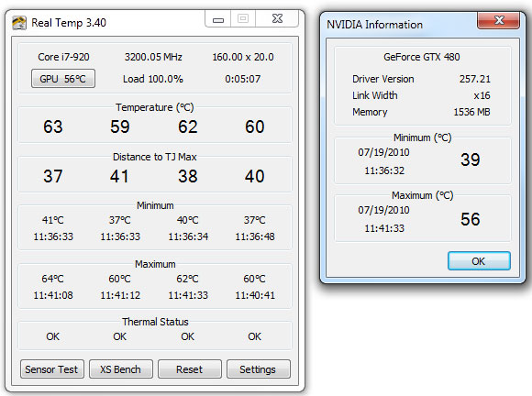This screenshot has width=532, height=396.
Task: Click the Load 100.0% readout
Action: [153, 79]
